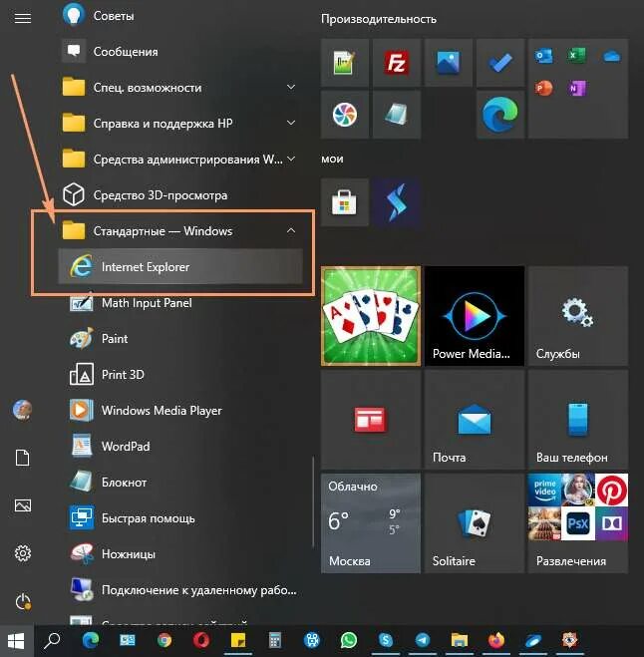This screenshot has height=657, width=644.
Task: Open Pinterest in the Развлечения folder
Action: [x=612, y=490]
